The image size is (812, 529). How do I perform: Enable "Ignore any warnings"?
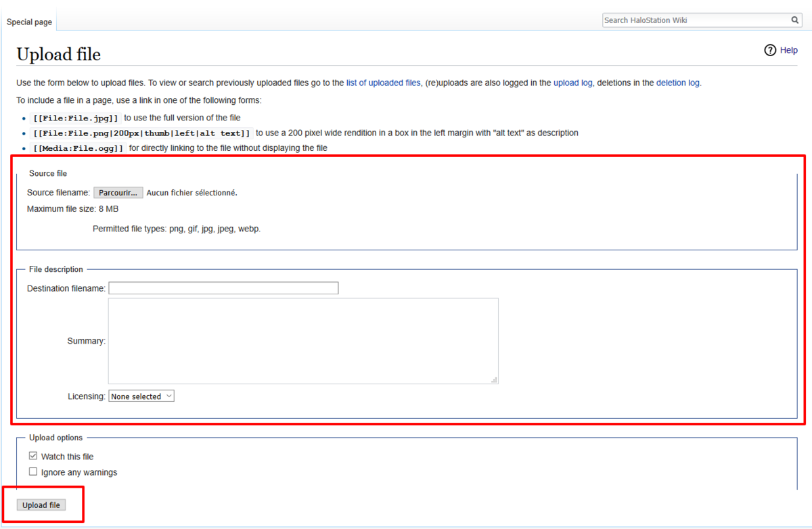32,471
